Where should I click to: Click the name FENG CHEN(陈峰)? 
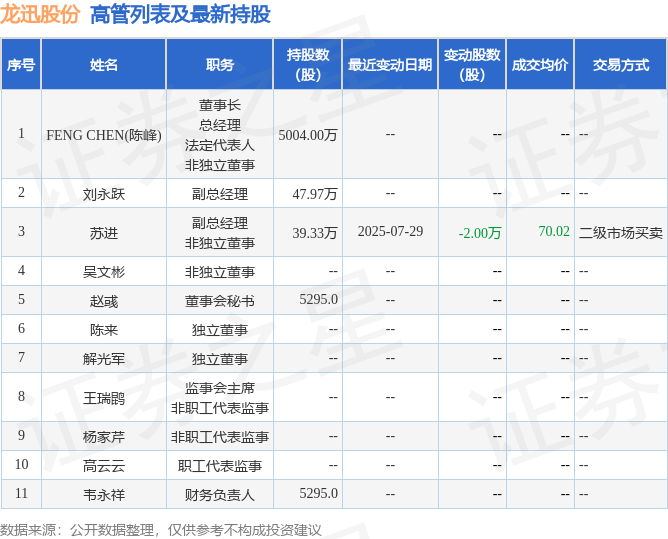point(104,135)
